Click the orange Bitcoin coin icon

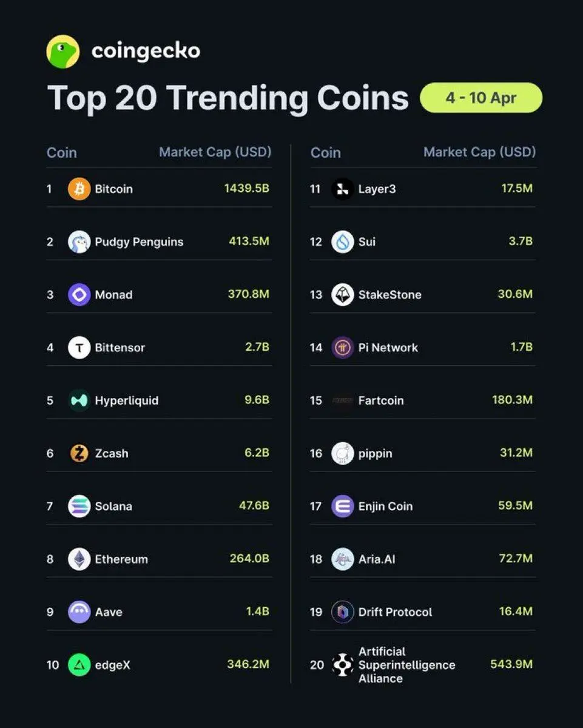pos(79,189)
